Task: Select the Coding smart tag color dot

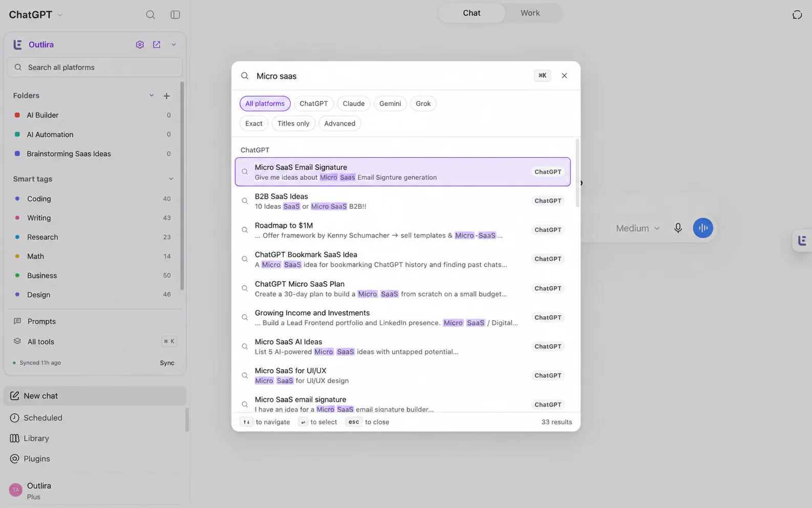Action: pos(17,199)
